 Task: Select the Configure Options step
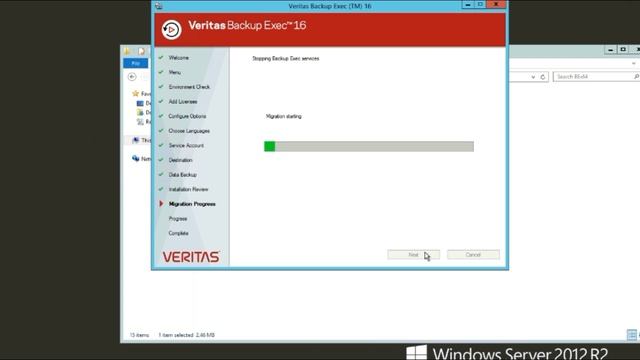tap(187, 116)
